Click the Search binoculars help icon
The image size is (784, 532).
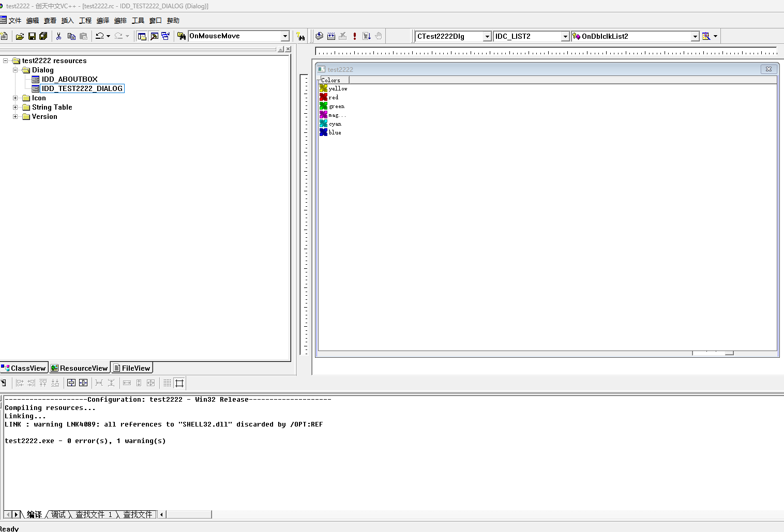300,36
